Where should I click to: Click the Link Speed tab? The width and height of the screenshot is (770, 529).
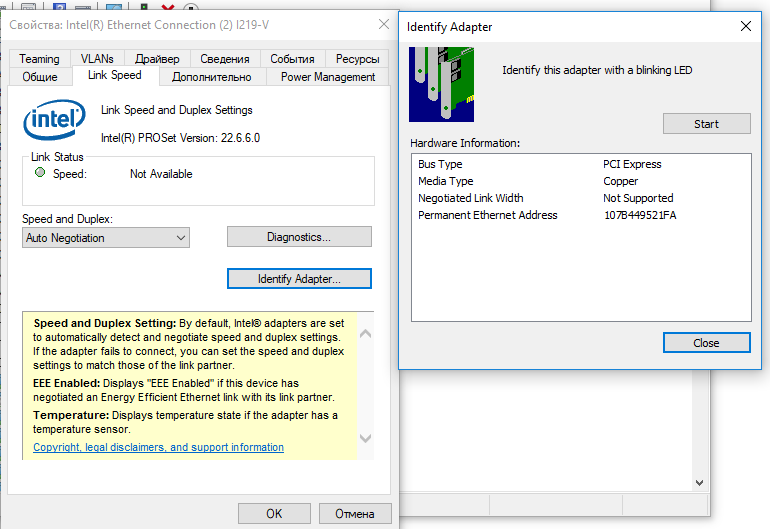click(x=115, y=75)
